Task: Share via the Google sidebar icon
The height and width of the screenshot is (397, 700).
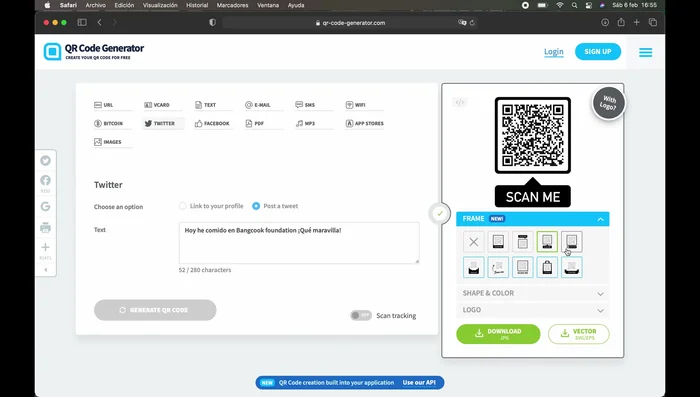Action: pos(46,207)
